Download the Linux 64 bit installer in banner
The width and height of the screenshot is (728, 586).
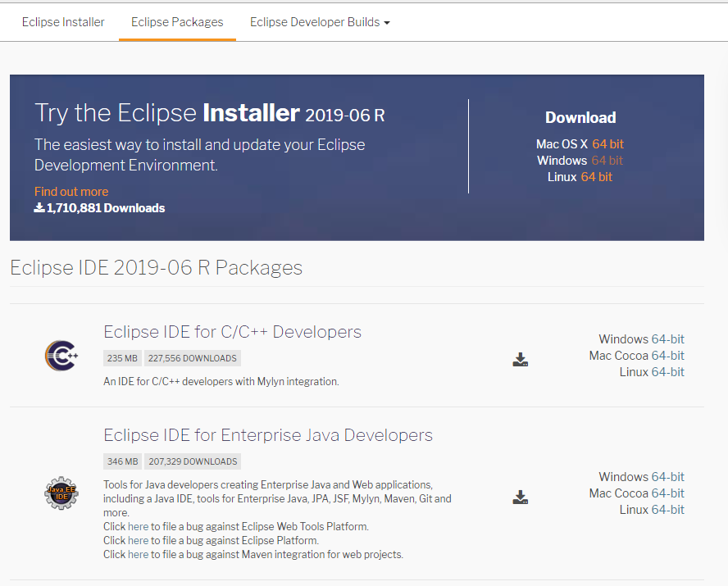point(597,177)
